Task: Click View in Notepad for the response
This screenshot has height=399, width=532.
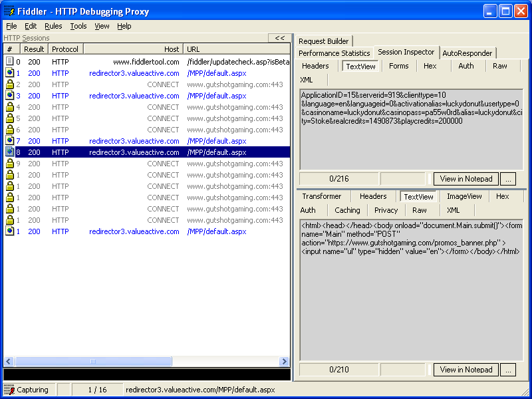Action: pos(466,370)
